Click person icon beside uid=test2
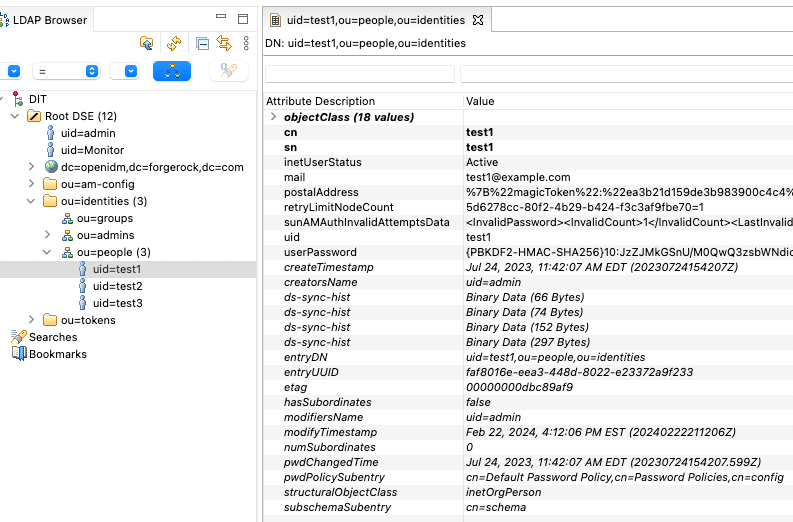 [82, 286]
